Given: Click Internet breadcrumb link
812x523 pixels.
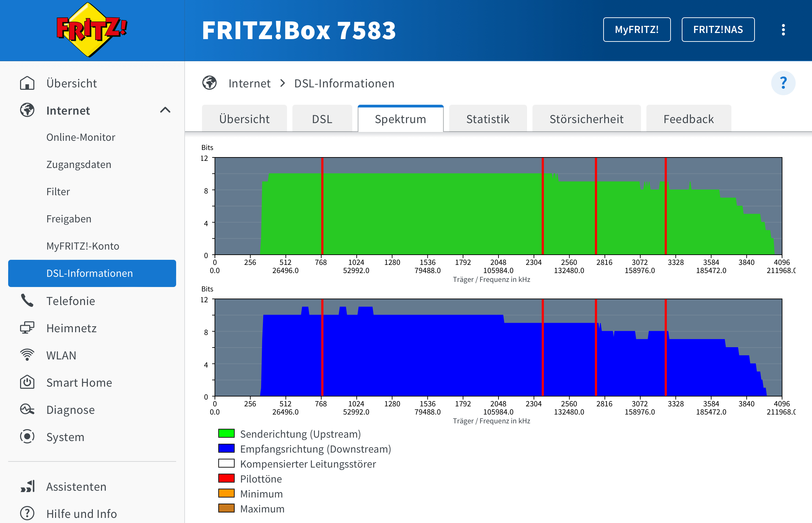Looking at the screenshot, I should [249, 83].
